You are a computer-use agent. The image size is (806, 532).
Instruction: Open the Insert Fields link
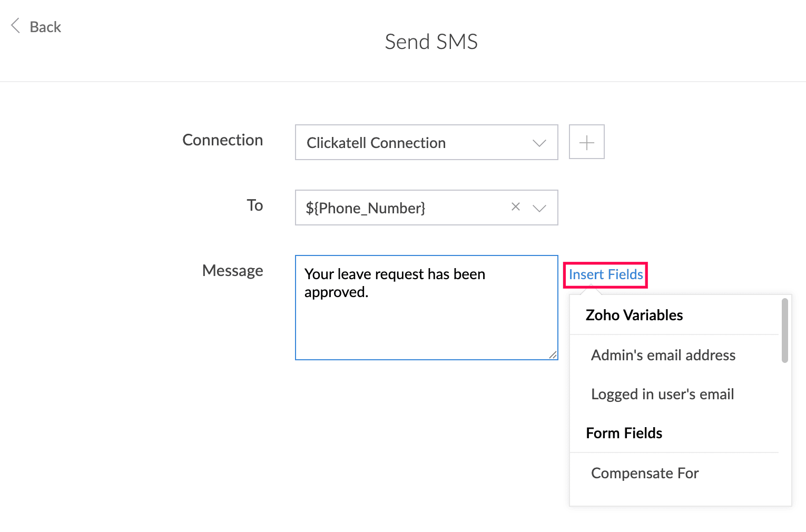coord(606,274)
